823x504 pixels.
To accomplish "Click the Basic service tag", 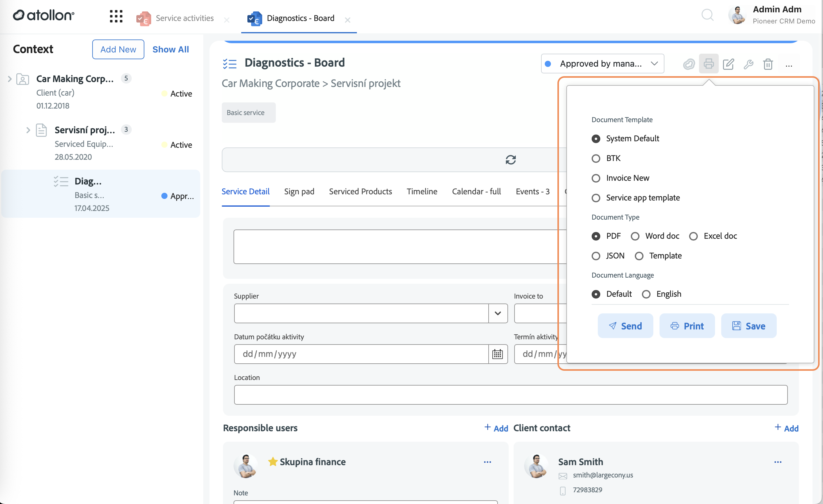I will 249,113.
